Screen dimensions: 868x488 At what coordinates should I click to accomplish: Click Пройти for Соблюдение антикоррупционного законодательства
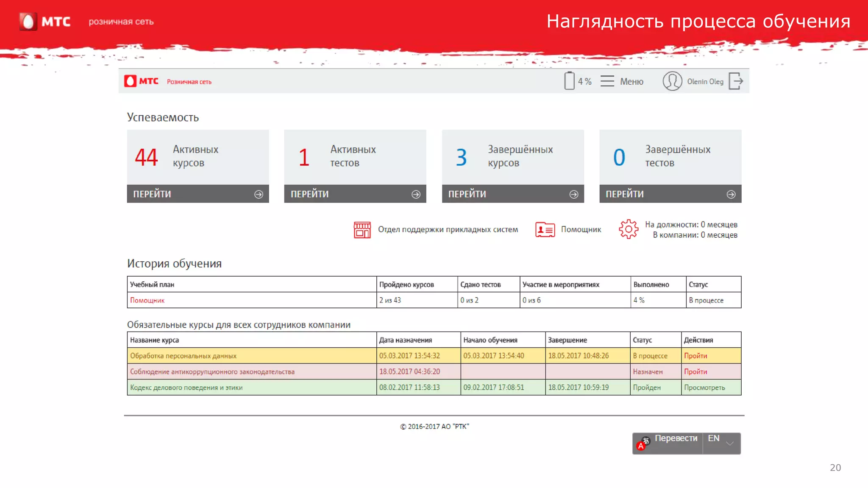(x=696, y=372)
